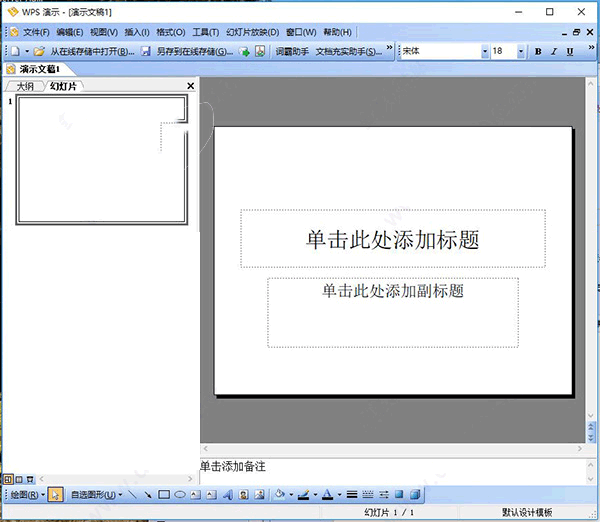Click the Font Color A icon

click(x=328, y=495)
